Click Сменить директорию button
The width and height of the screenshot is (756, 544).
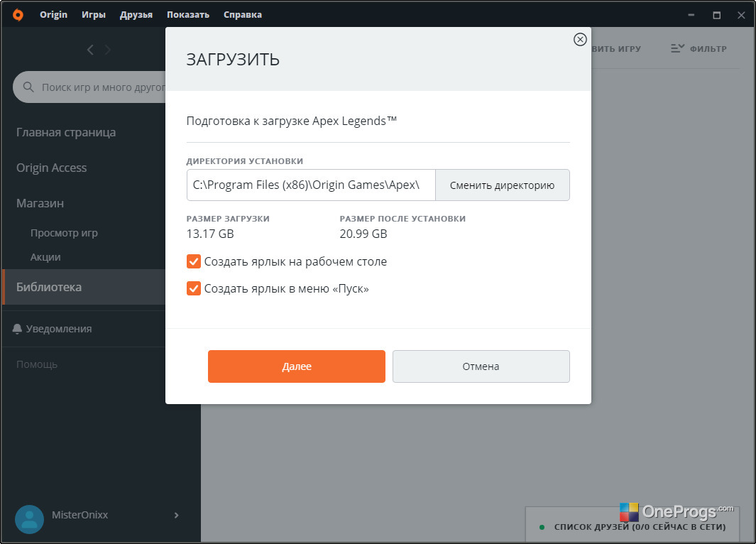tap(503, 185)
